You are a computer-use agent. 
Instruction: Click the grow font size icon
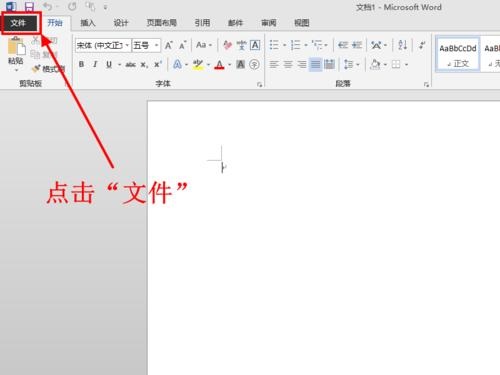pyautogui.click(x=169, y=45)
